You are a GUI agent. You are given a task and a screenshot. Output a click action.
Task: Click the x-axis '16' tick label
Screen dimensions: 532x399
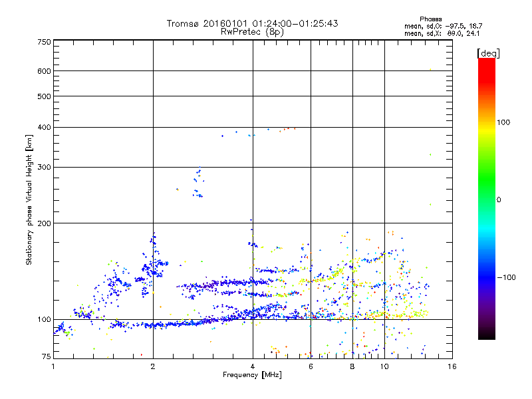(452, 366)
